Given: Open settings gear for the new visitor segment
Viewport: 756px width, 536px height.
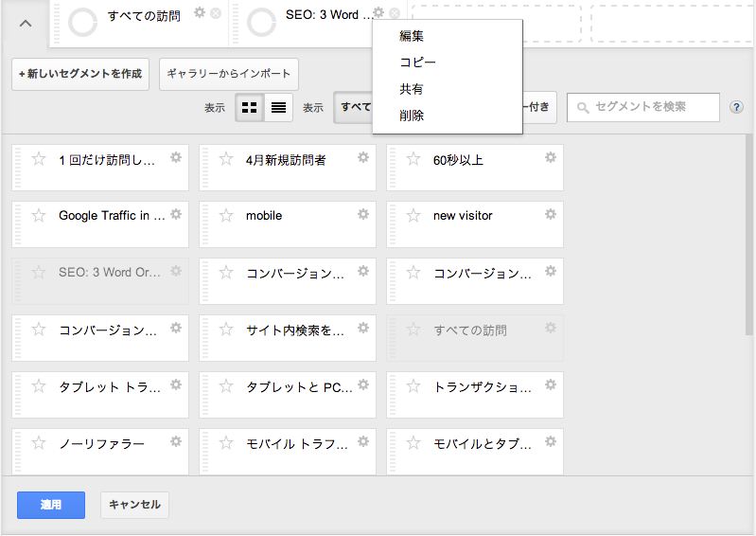Looking at the screenshot, I should click(551, 215).
